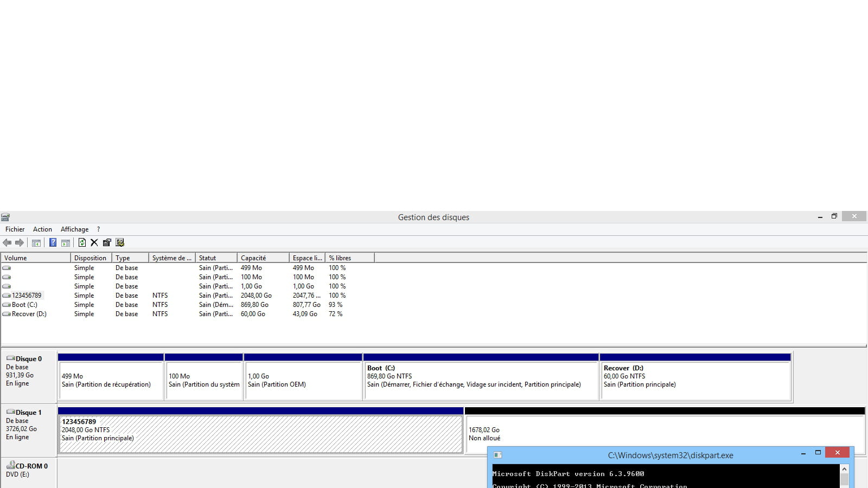Select the Boot (C:) volume row

point(188,305)
